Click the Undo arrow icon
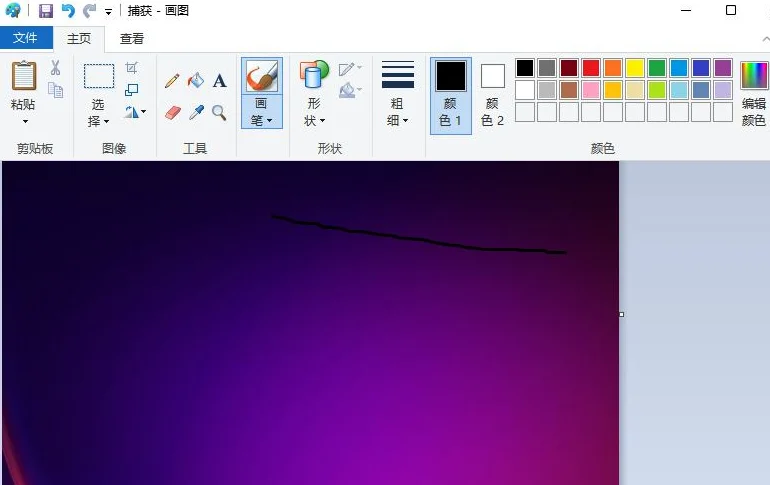This screenshot has width=770, height=485. 68,10
